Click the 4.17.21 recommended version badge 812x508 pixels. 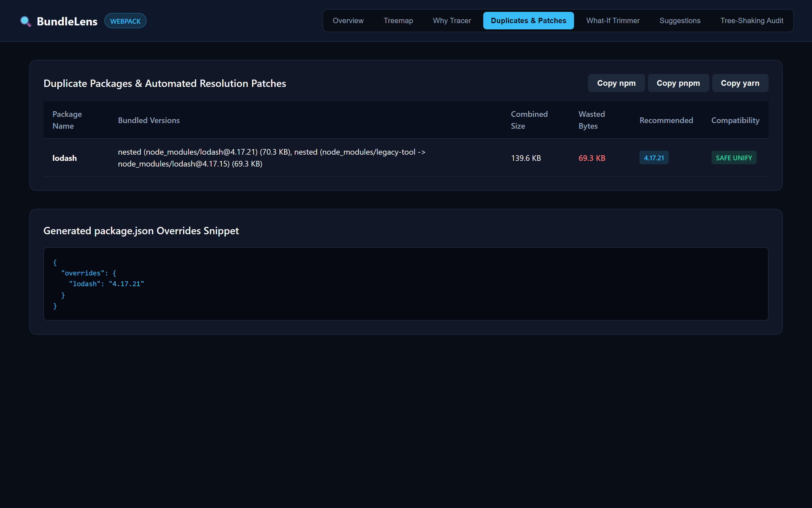(654, 157)
